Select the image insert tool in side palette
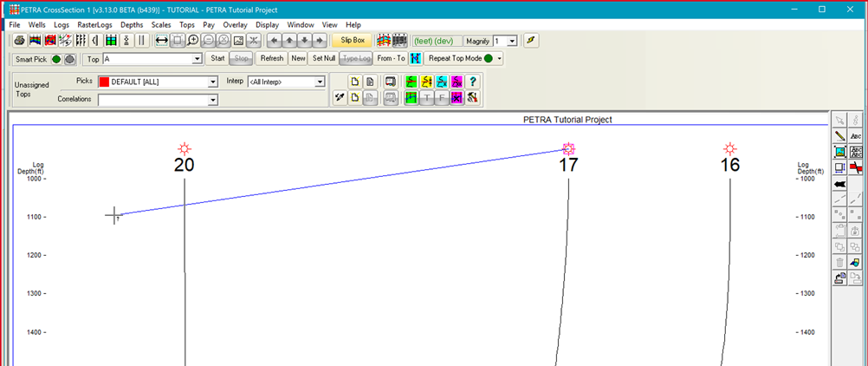Image resolution: width=868 pixels, height=366 pixels. 839,152
